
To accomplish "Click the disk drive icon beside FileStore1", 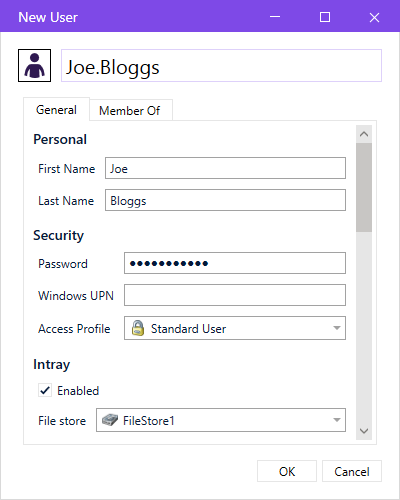I will coord(110,420).
